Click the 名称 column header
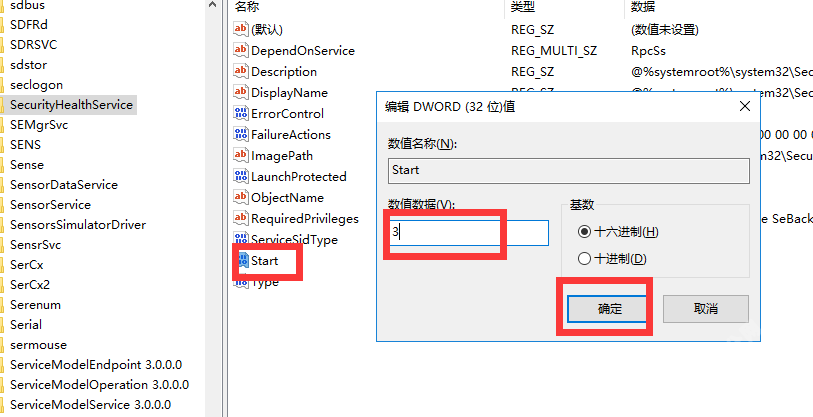This screenshot has height=417, width=813. tap(247, 7)
